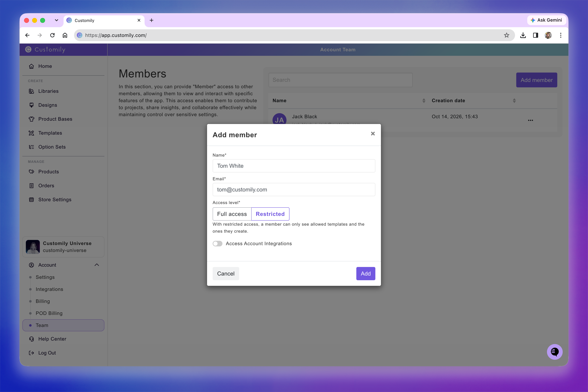
Task: Bookmark this page with star icon
Action: 506,35
